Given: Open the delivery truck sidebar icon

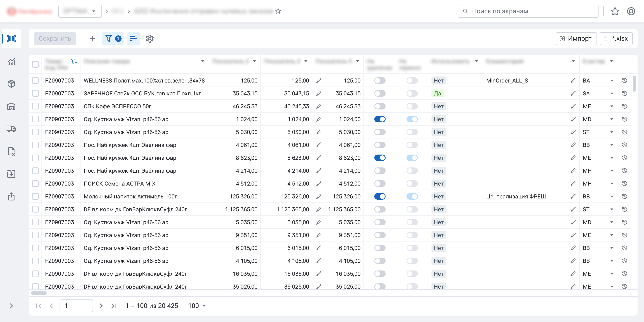Looking at the screenshot, I should pyautogui.click(x=11, y=129).
